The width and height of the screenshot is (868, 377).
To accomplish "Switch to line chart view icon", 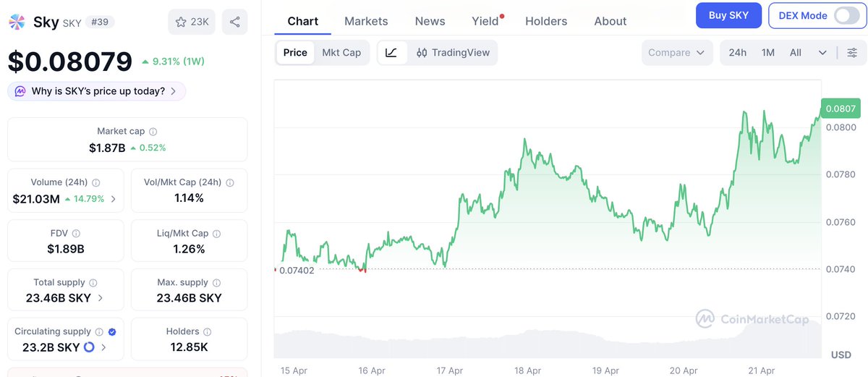I will pyautogui.click(x=391, y=52).
